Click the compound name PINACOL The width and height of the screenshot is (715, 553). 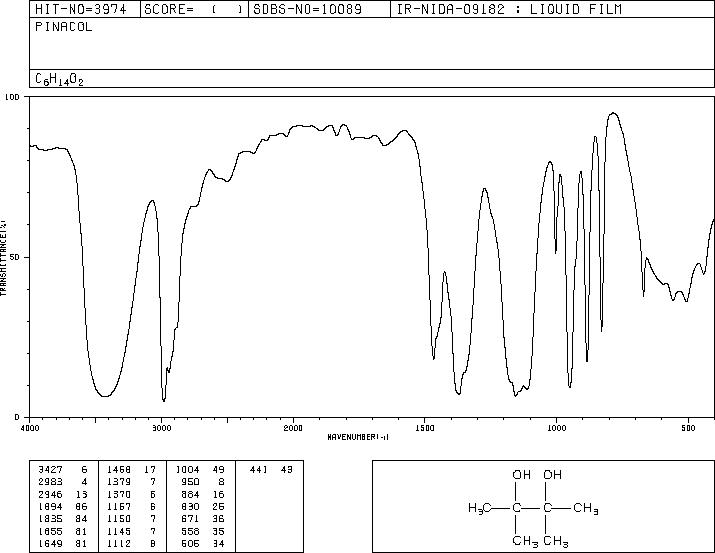coord(63,27)
